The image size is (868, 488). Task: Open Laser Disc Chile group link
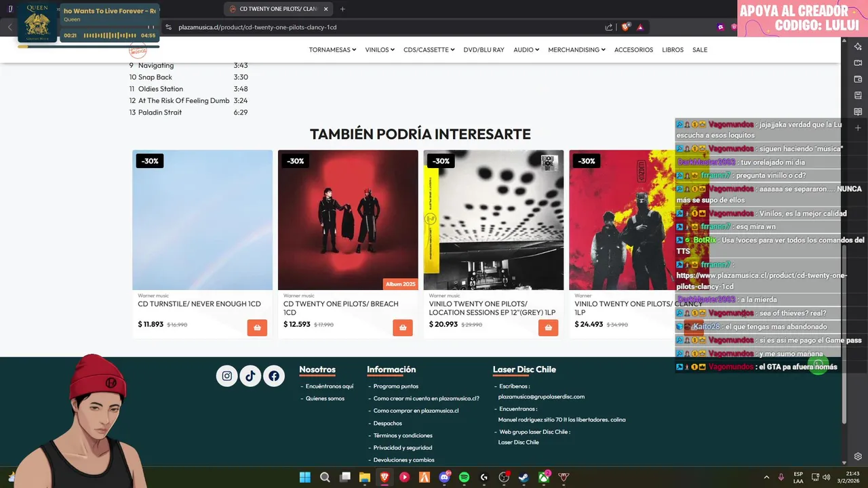coord(518,442)
